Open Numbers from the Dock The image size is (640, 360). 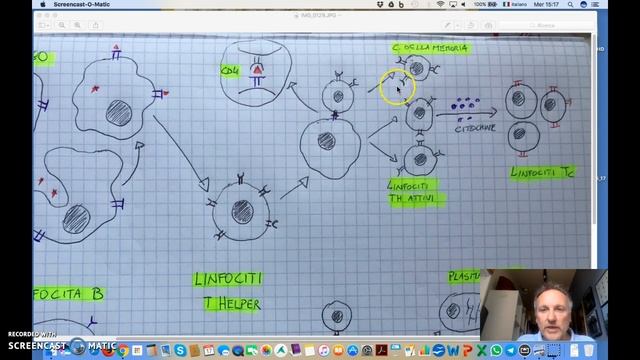pyautogui.click(x=424, y=350)
